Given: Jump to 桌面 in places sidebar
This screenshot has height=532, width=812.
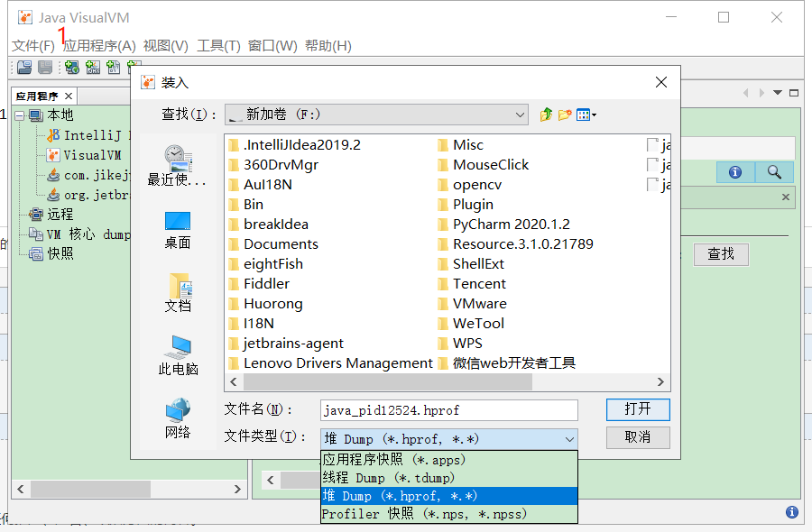Looking at the screenshot, I should point(178,230).
